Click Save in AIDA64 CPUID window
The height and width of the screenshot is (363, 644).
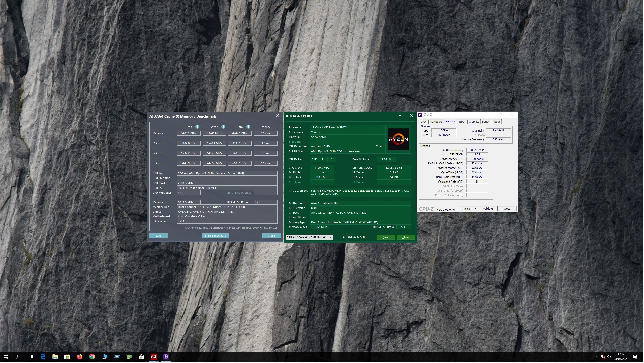point(386,237)
